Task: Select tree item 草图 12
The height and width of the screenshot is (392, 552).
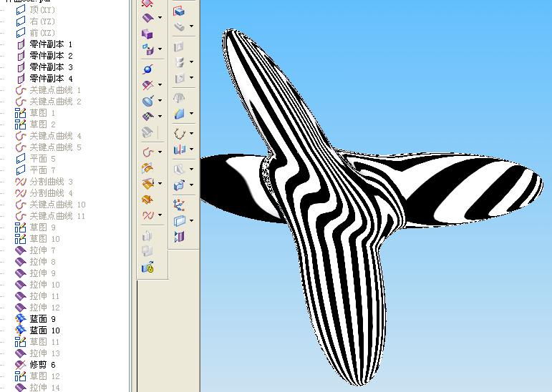Action: pos(38,376)
